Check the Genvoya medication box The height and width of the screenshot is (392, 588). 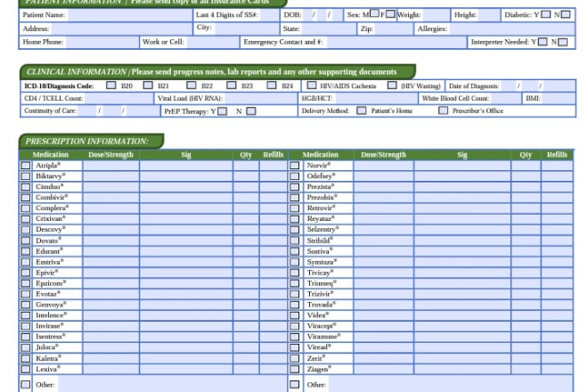point(26,305)
